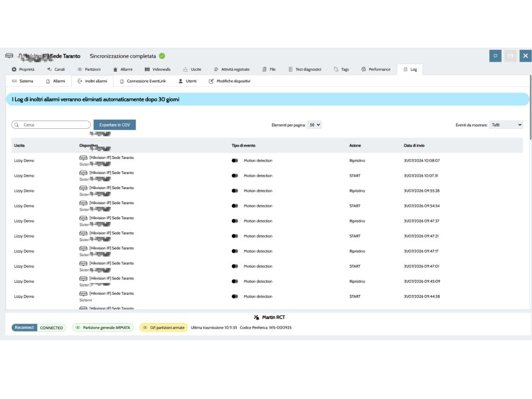Click the Codice Periferica WS-000925 text

coord(265,328)
